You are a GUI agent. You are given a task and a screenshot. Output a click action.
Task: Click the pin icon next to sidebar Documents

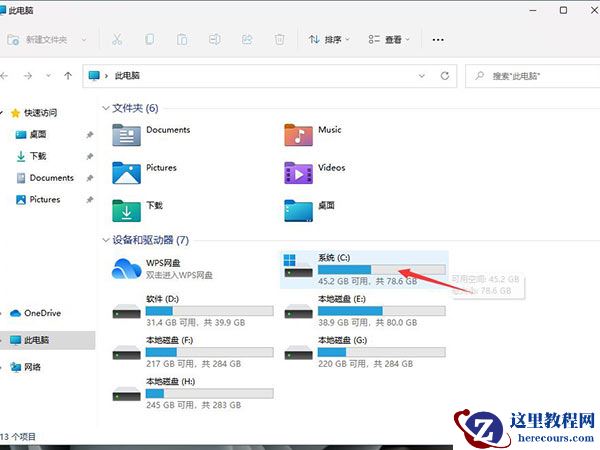(x=90, y=178)
